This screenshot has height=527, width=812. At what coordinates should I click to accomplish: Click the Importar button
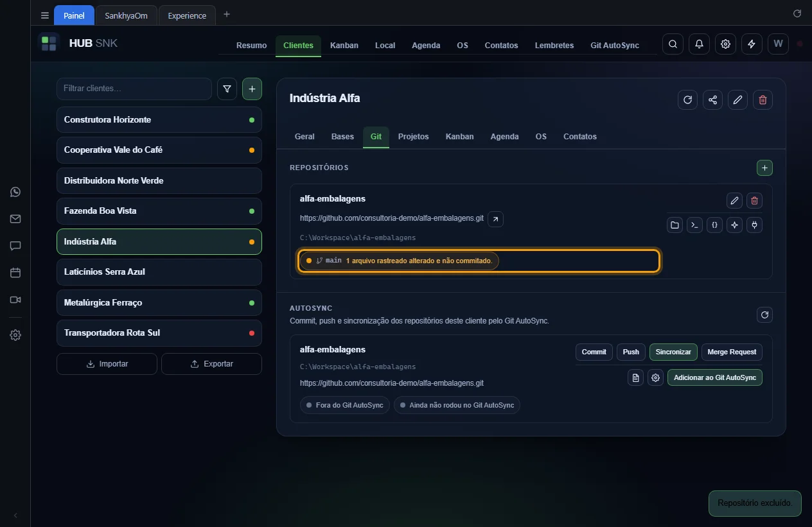[x=107, y=364]
